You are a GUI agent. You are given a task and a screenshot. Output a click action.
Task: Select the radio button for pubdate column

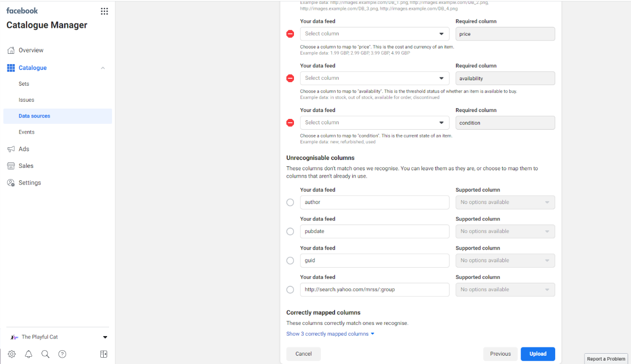[290, 231]
